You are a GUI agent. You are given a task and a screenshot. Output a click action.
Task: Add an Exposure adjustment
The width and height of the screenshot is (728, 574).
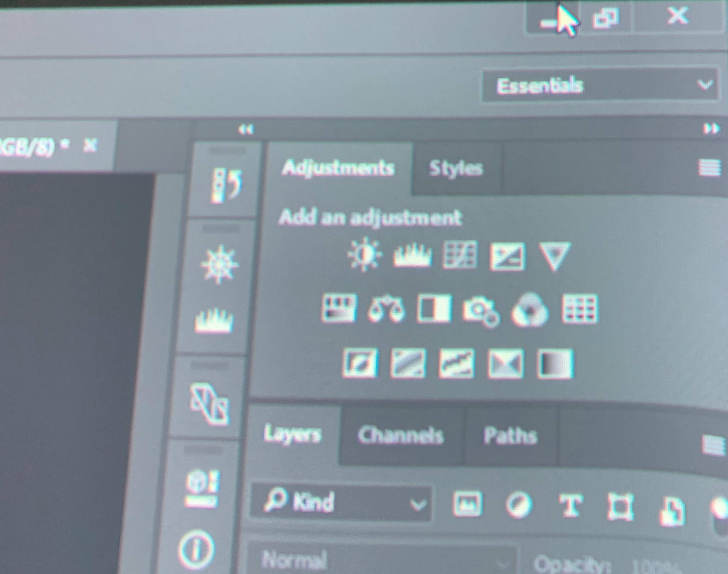507,256
